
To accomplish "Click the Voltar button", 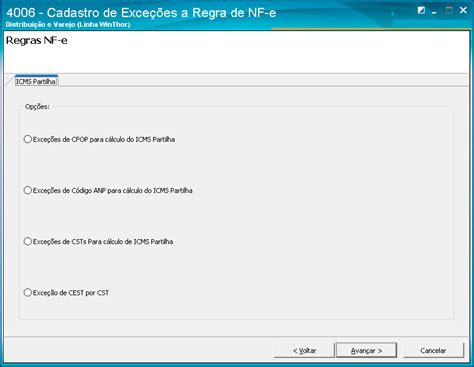I will (x=304, y=350).
